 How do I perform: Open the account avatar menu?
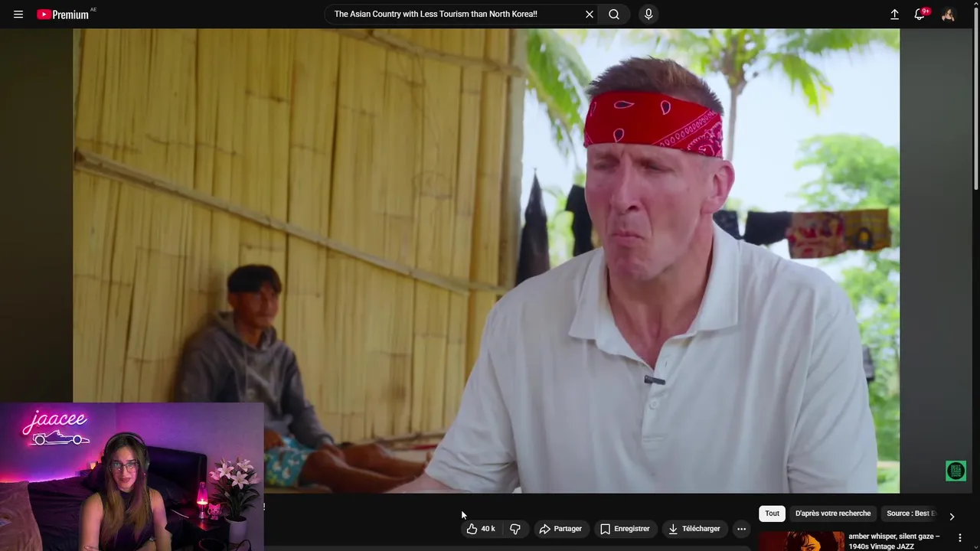pos(948,14)
